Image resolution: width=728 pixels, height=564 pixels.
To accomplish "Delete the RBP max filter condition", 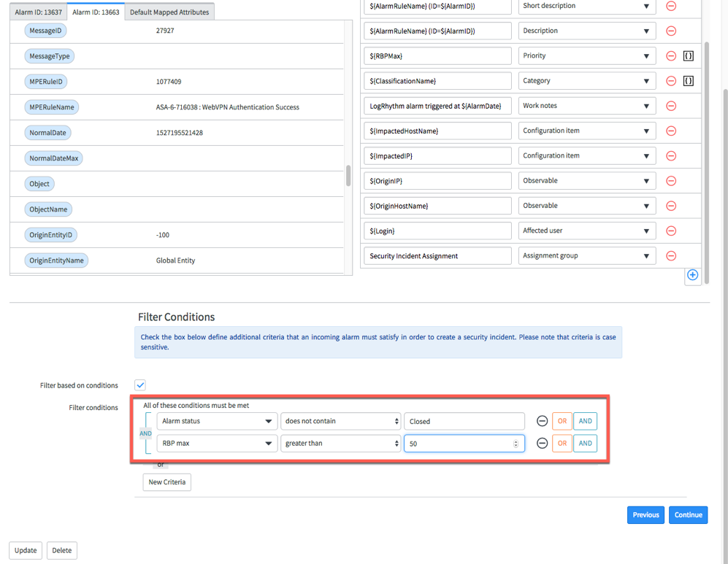I will (x=542, y=444).
